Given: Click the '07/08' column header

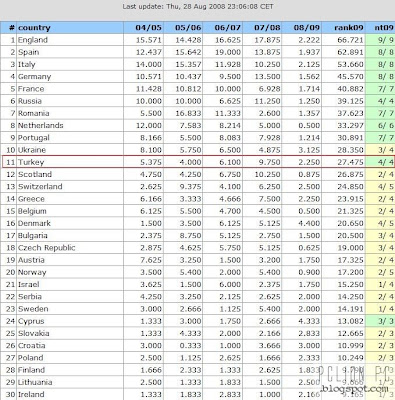Looking at the screenshot, I should (x=267, y=28).
